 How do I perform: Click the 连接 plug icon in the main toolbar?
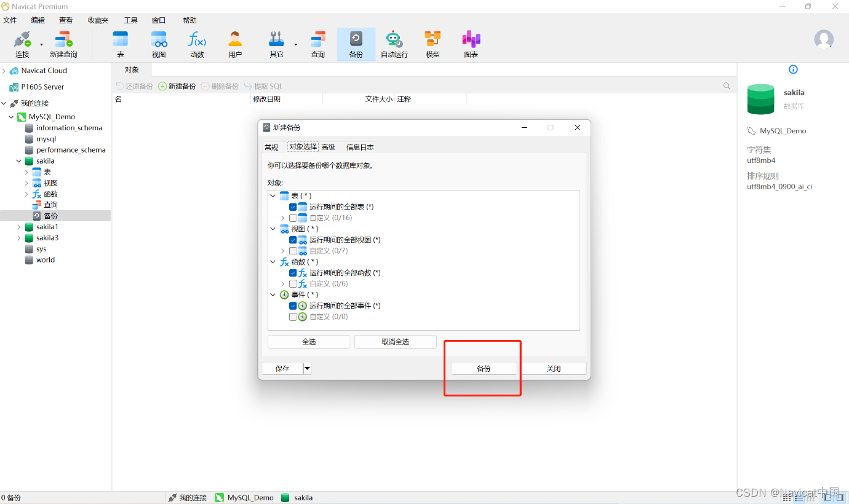point(22,39)
